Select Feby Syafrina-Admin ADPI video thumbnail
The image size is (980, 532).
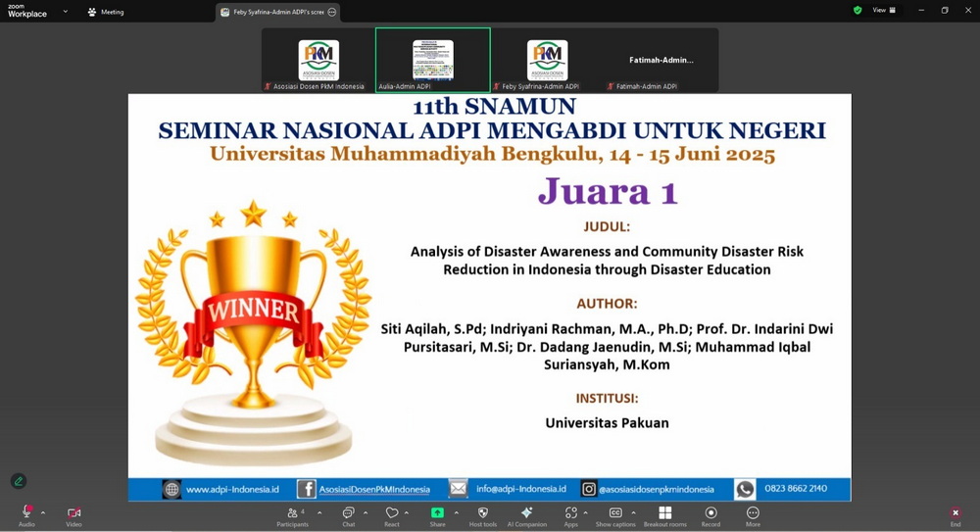[547, 61]
